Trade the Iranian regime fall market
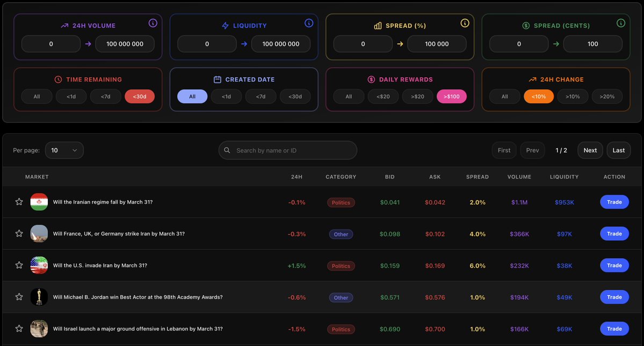The height and width of the screenshot is (346, 644). tap(614, 202)
